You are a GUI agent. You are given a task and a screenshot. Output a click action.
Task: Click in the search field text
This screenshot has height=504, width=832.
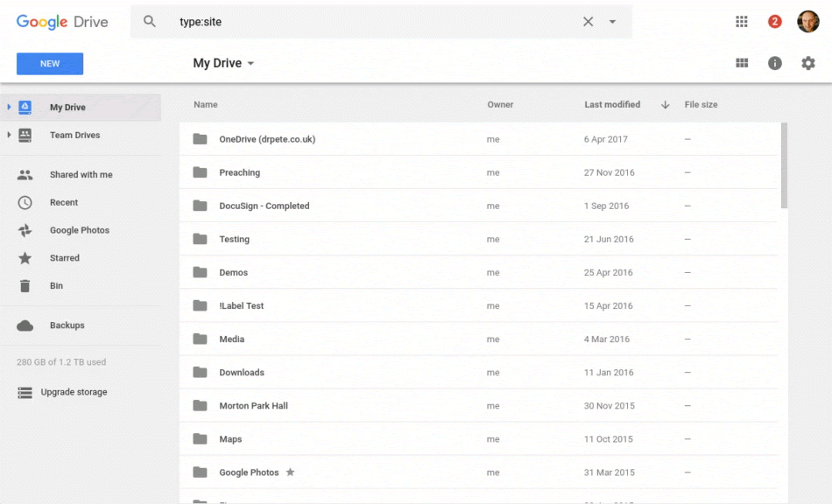coord(201,22)
